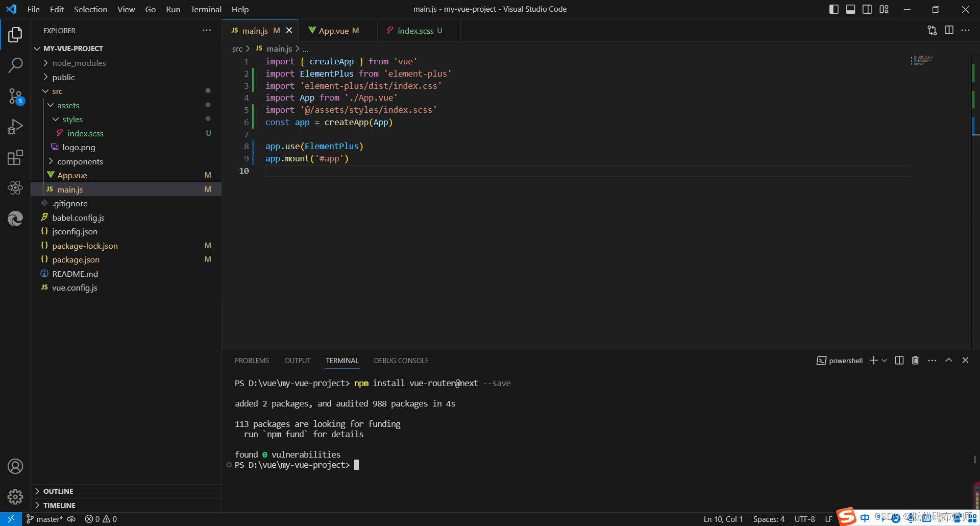Open Customize Layout icon
Image resolution: width=980 pixels, height=526 pixels.
pyautogui.click(x=884, y=9)
